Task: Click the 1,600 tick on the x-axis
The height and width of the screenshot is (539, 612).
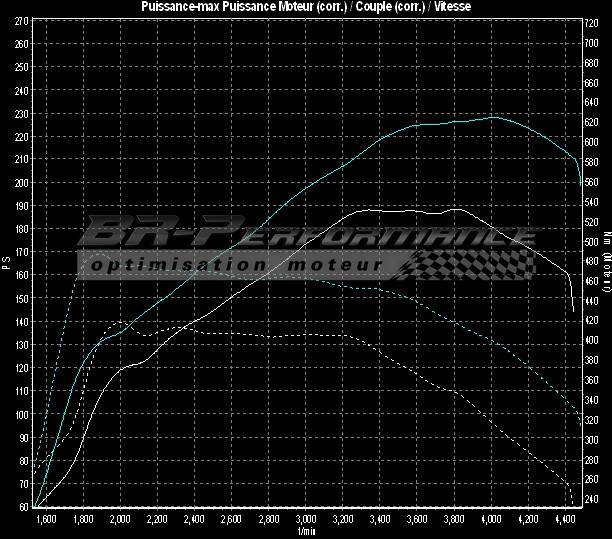Action: coord(46,520)
